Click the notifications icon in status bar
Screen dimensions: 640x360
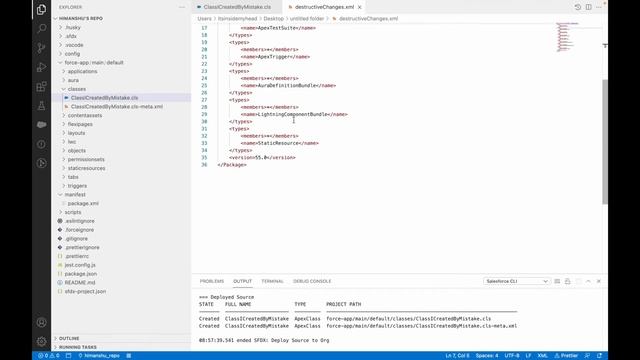(x=600, y=356)
